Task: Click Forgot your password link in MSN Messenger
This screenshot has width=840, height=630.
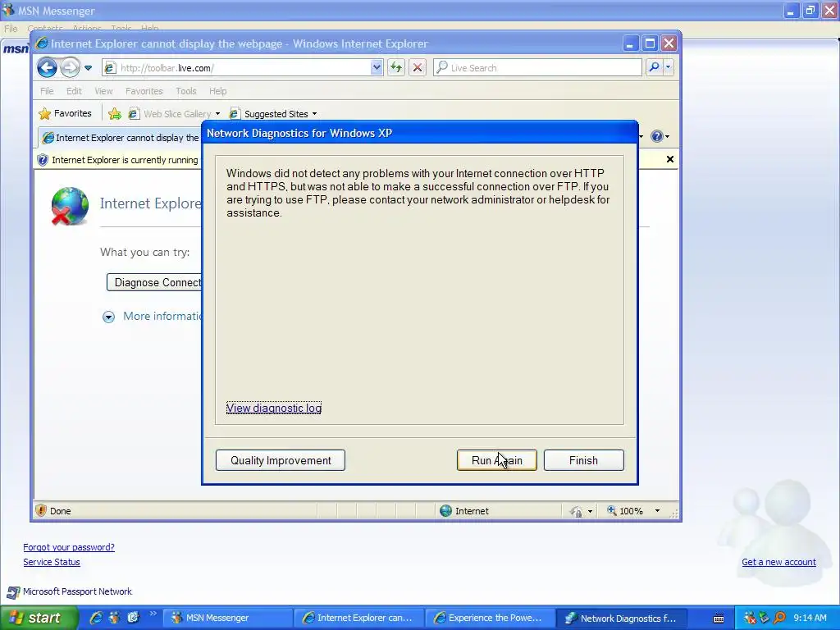Action: tap(69, 547)
